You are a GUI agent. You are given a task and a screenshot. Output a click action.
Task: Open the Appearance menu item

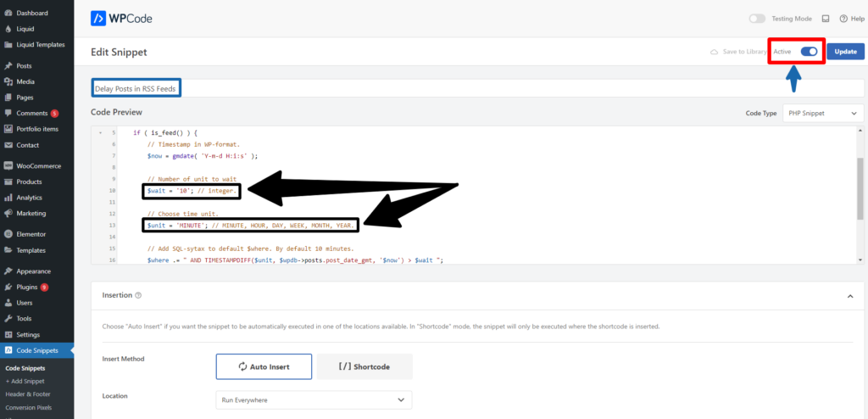point(33,271)
